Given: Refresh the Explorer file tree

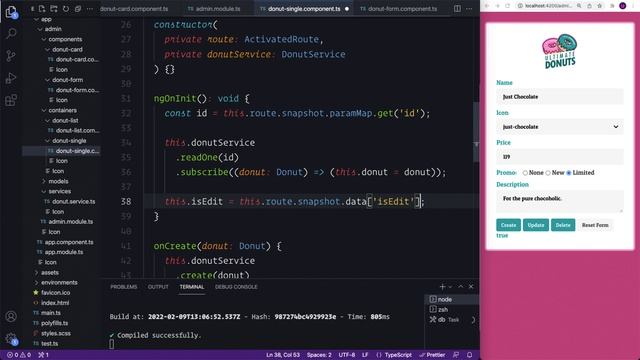Looking at the screenshot, I should (x=65, y=9).
